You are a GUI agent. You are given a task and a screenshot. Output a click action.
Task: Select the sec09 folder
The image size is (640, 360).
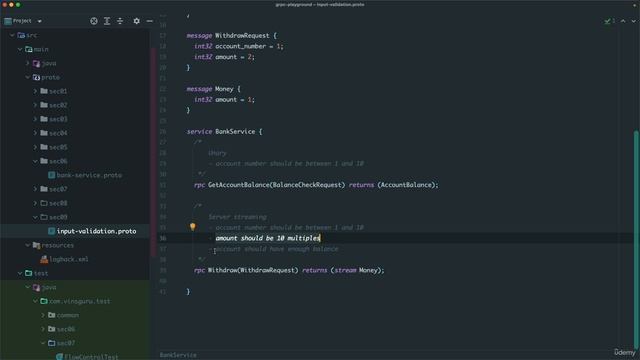click(x=58, y=217)
